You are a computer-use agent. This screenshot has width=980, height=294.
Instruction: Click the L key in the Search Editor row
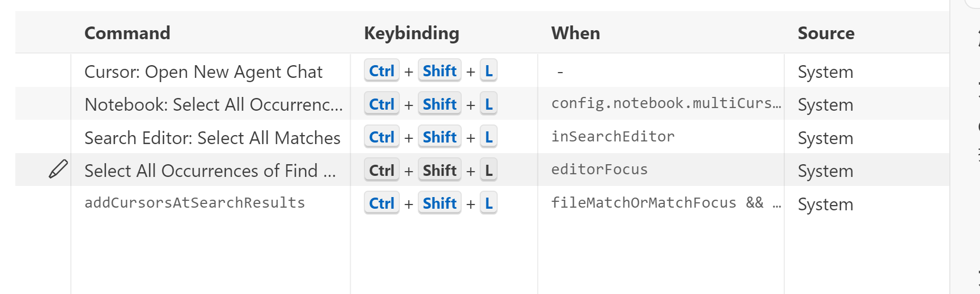click(x=489, y=137)
